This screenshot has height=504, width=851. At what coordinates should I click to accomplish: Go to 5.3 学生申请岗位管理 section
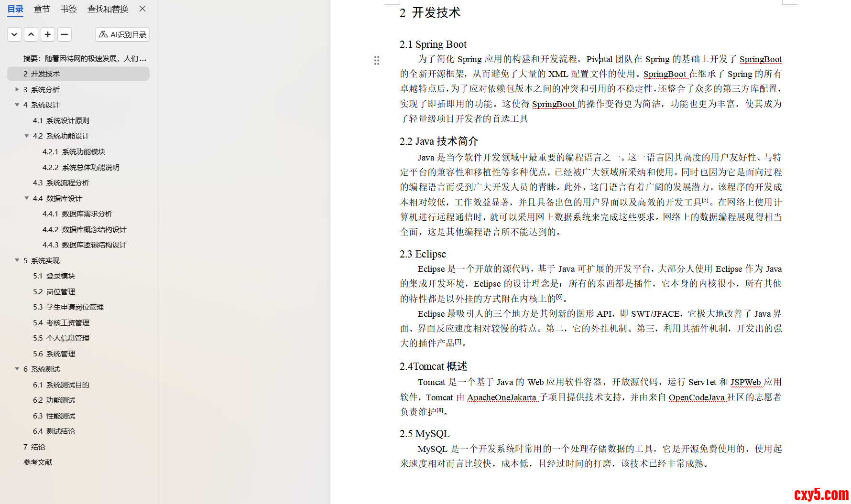tap(68, 307)
